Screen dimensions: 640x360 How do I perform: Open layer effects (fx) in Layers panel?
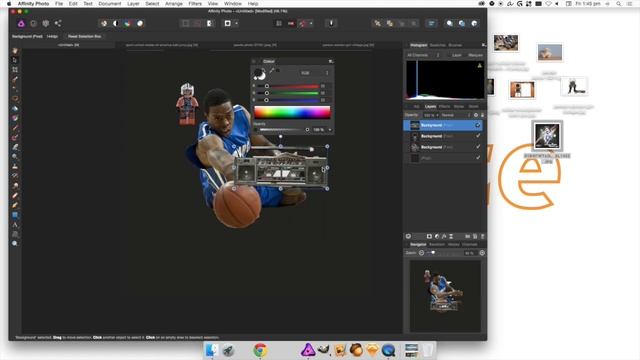point(444,236)
